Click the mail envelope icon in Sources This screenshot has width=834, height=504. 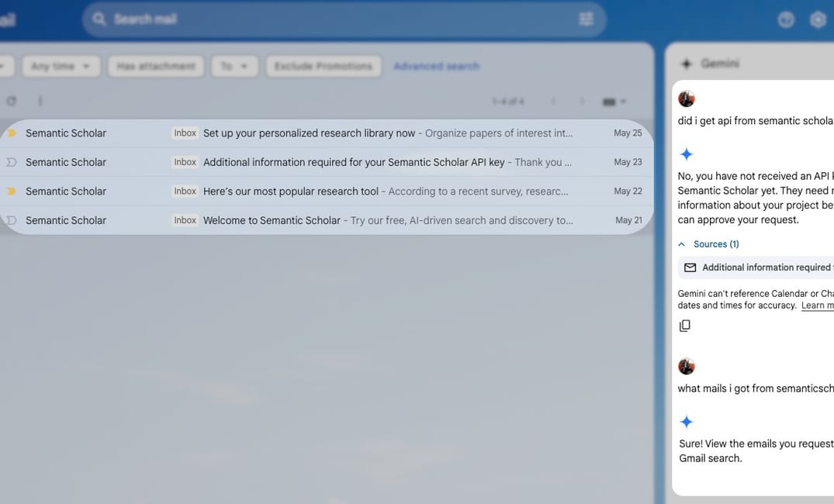[x=690, y=268]
